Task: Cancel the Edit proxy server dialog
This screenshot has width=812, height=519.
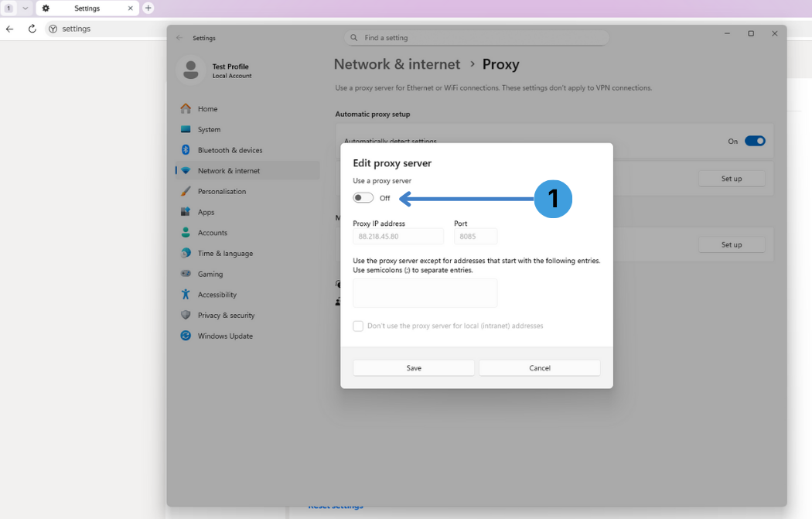Action: click(x=540, y=367)
